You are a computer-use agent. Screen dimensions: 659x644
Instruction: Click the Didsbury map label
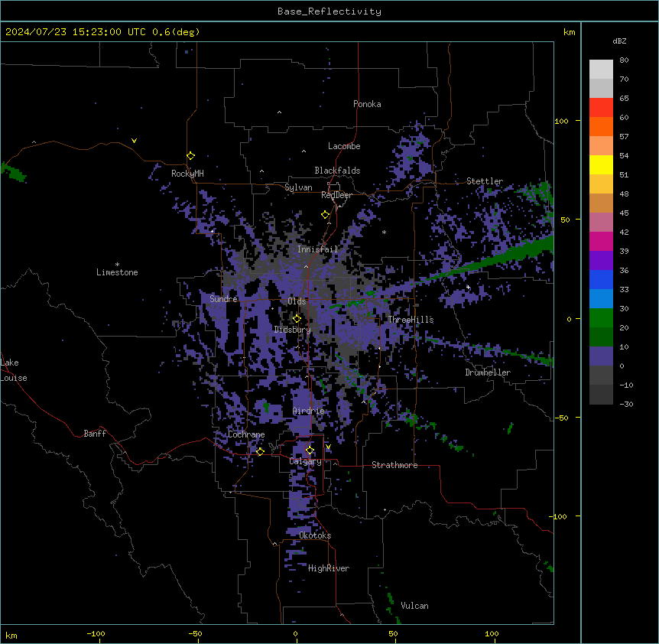292,330
